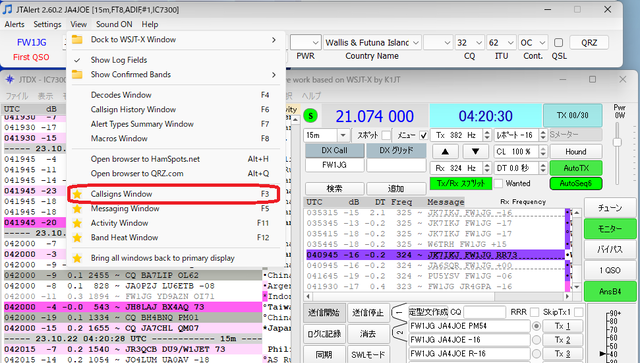The width and height of the screenshot is (640, 363).
Task: Click the green S status indicator icon
Action: (311, 116)
